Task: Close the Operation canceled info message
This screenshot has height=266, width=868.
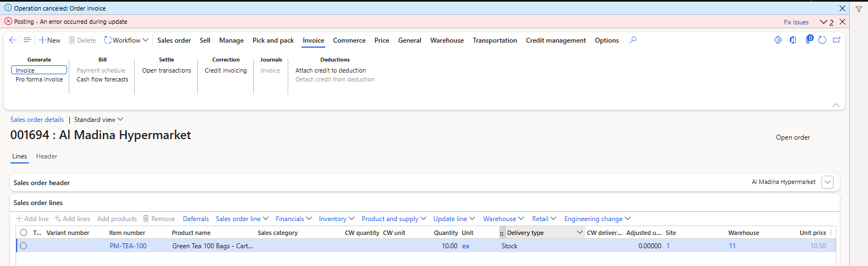Action: pyautogui.click(x=843, y=8)
